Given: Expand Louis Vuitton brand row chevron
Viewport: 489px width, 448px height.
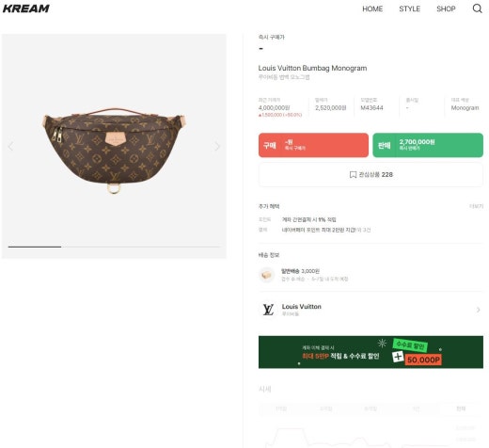Looking at the screenshot, I should tap(479, 310).
